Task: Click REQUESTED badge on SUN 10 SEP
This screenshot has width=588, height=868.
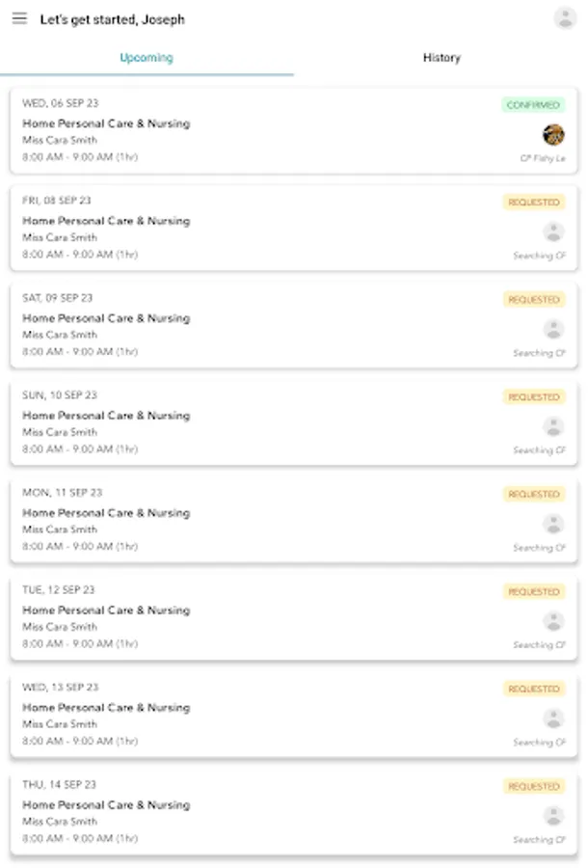Action: point(534,397)
